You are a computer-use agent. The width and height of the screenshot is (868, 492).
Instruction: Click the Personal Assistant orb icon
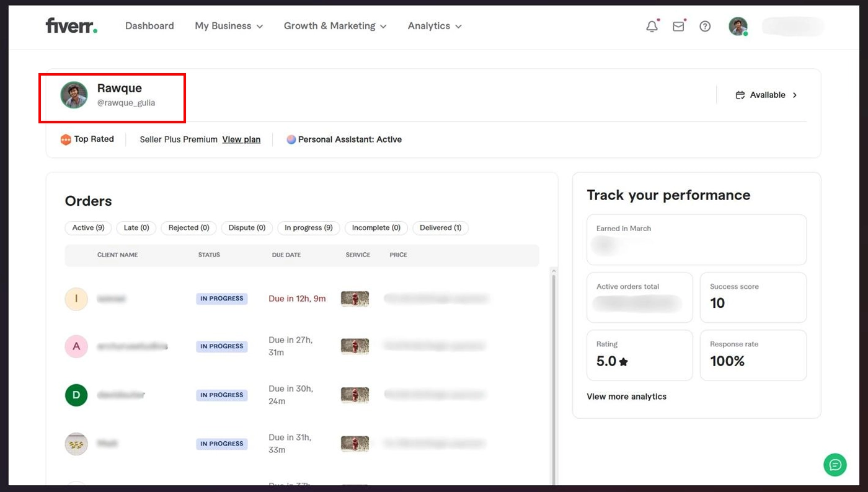click(x=291, y=139)
